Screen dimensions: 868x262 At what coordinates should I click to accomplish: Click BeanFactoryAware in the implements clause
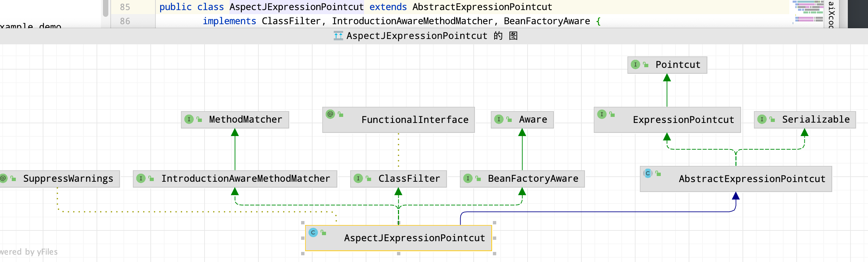[x=547, y=21]
